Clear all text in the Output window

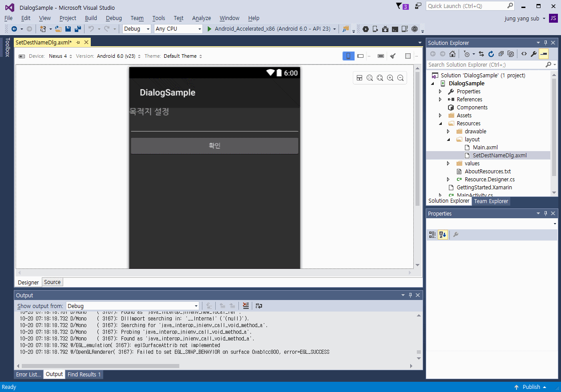click(x=246, y=306)
